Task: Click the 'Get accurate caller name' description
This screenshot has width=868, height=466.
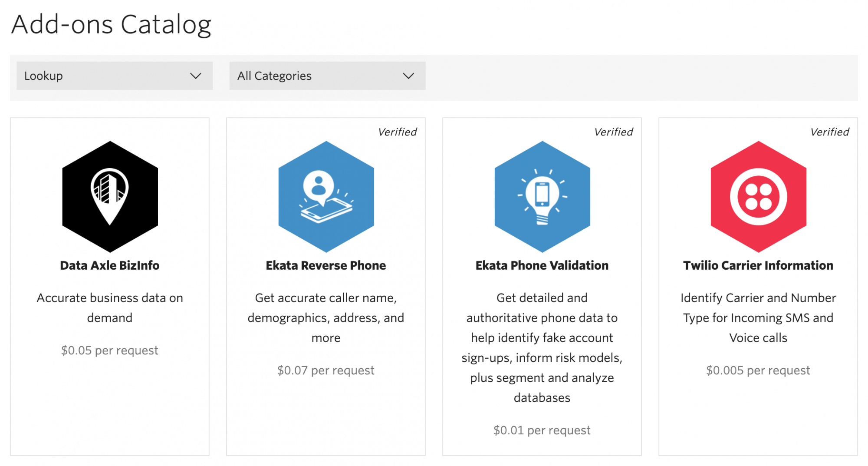Action: (326, 318)
